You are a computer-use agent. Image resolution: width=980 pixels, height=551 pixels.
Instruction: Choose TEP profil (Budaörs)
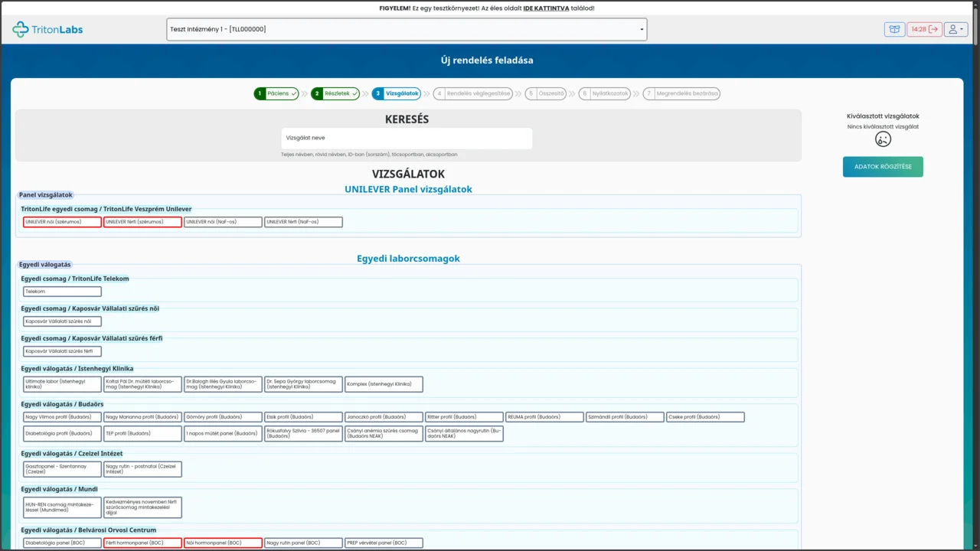point(142,433)
